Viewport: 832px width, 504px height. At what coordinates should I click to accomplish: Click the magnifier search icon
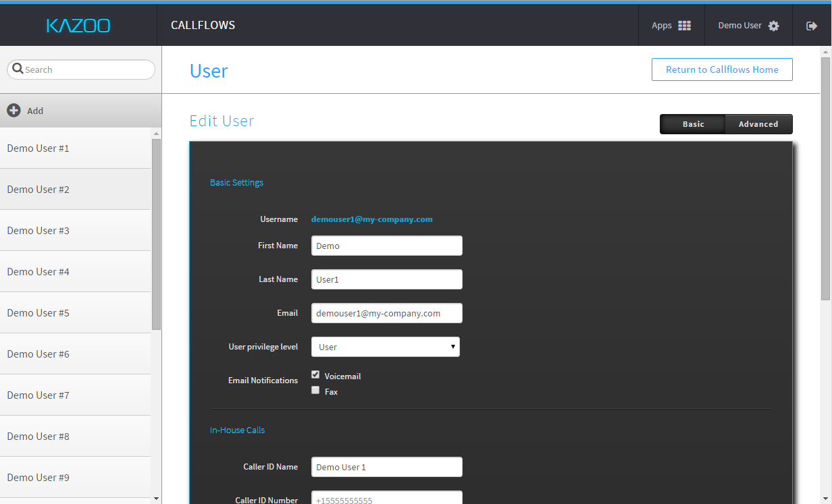18,69
